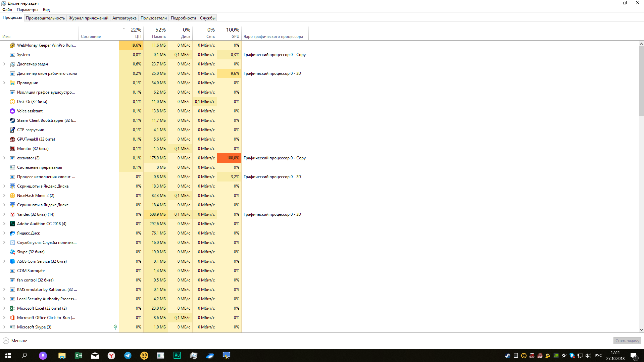Open the notification center in the taskbar
This screenshot has height=362, width=644.
click(x=634, y=356)
